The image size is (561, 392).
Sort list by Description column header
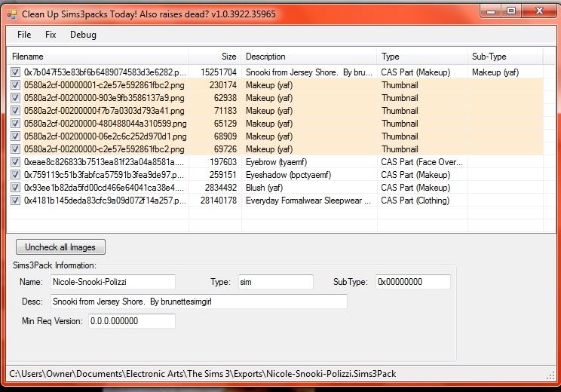(309, 57)
